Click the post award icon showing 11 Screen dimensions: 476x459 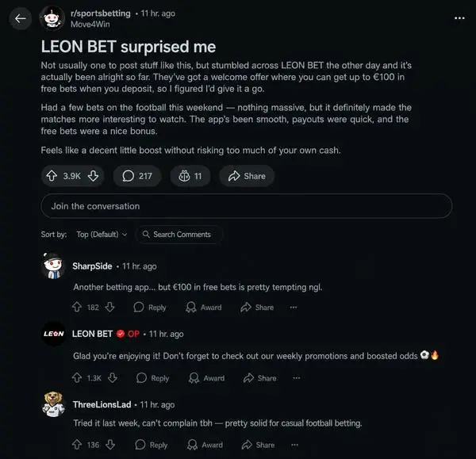[190, 176]
